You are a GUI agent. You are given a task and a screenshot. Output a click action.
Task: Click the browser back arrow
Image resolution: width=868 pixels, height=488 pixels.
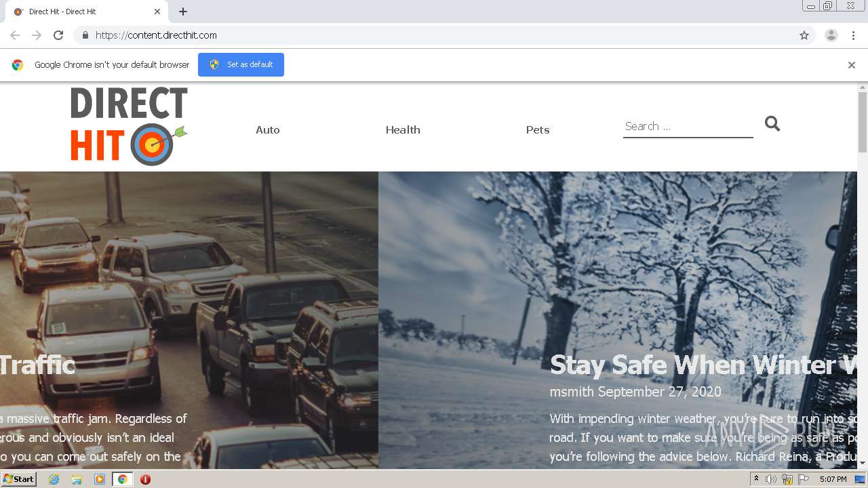[x=15, y=35]
